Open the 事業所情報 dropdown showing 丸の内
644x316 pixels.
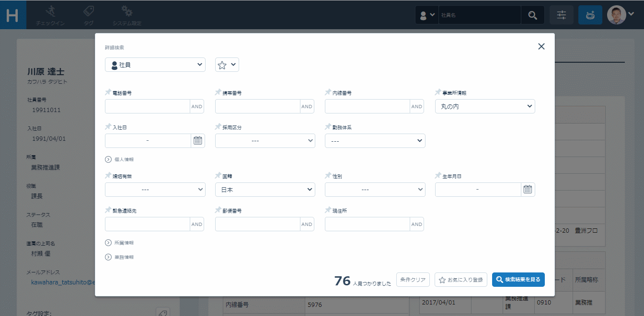485,106
